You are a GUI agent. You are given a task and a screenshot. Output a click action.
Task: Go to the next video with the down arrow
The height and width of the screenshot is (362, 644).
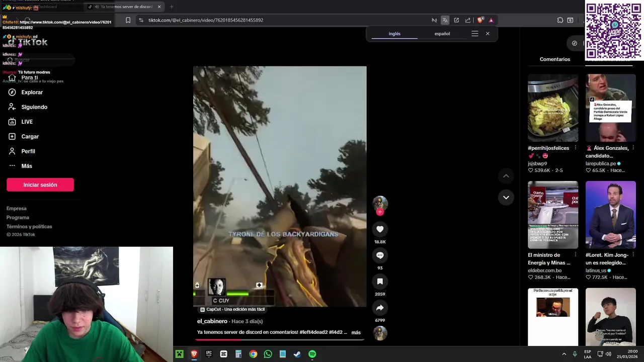click(x=506, y=197)
